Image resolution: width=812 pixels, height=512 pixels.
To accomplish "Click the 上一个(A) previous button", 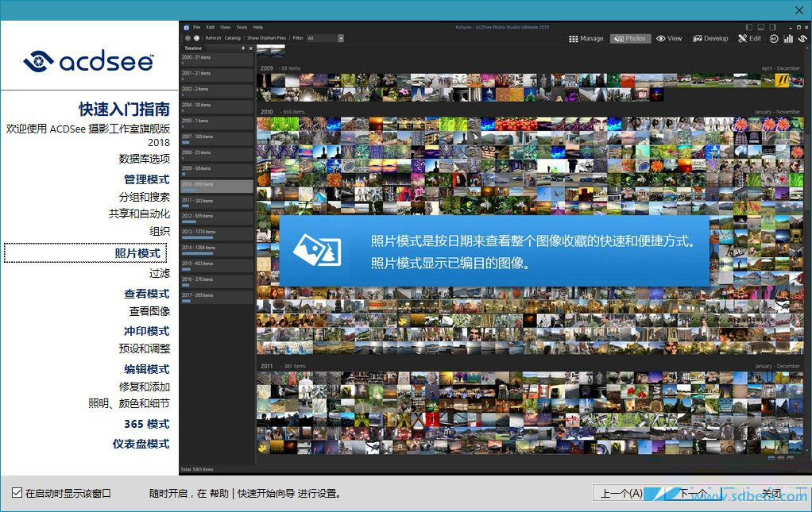I will tap(621, 494).
